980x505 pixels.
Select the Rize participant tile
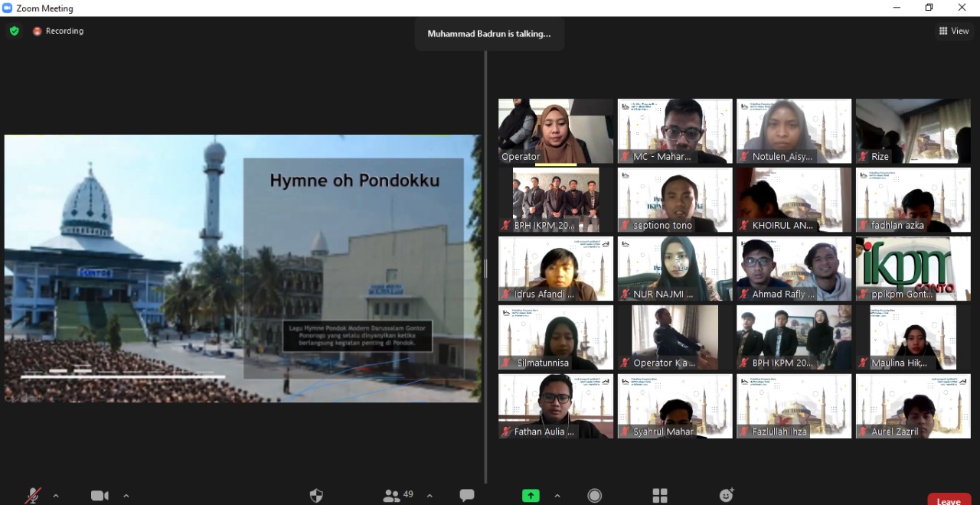(x=913, y=131)
